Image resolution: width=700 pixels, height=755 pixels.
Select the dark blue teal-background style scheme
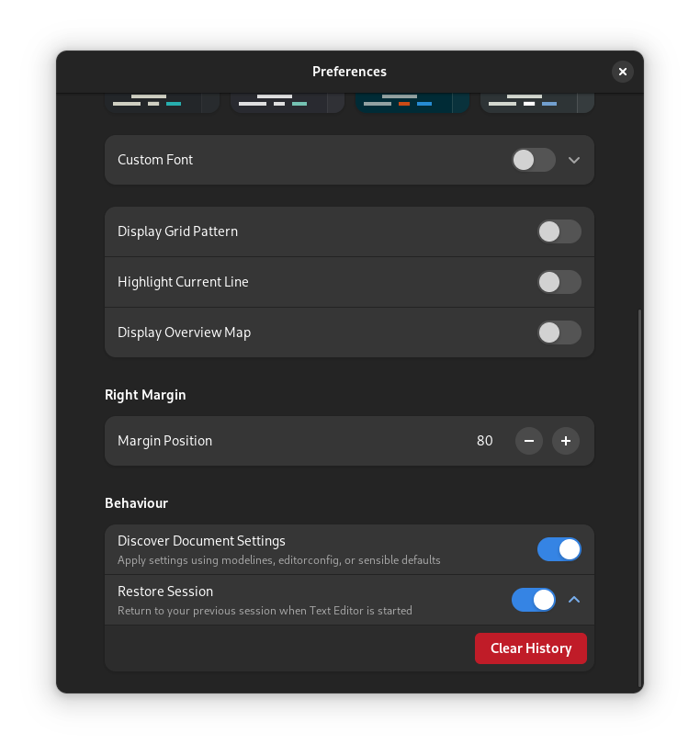[412, 103]
